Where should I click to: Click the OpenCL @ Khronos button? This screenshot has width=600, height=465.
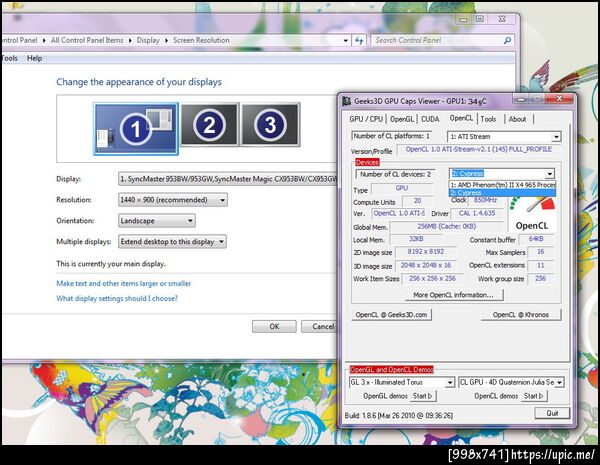click(521, 315)
